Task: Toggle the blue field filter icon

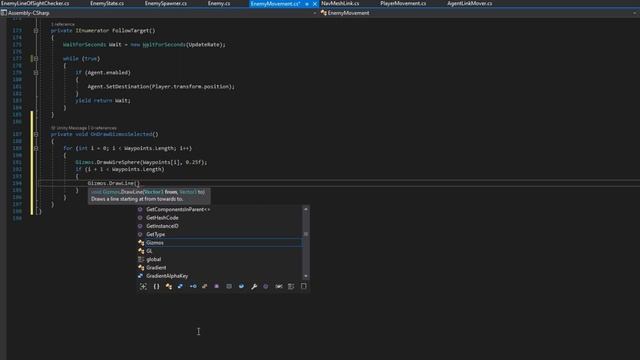Action: pos(241,287)
